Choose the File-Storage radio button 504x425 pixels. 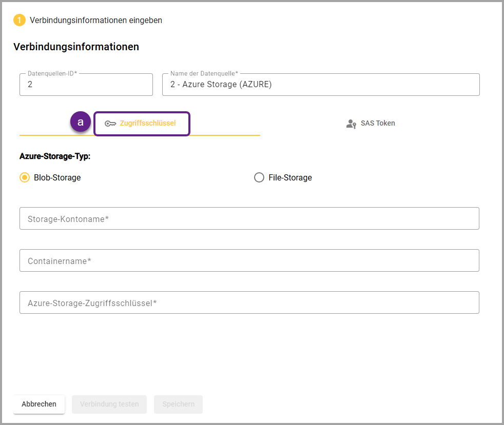pos(259,178)
